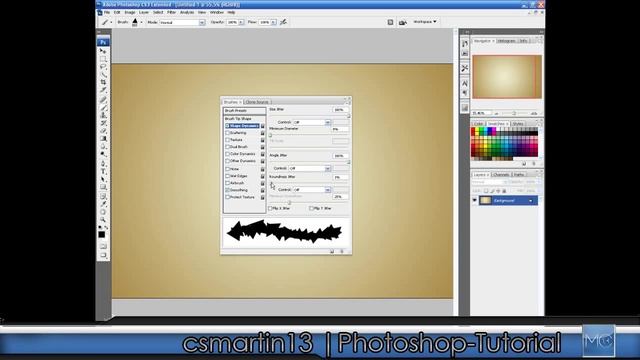Adjust the Navigator zoom slider
The height and width of the screenshot is (360, 640).
coord(515,113)
